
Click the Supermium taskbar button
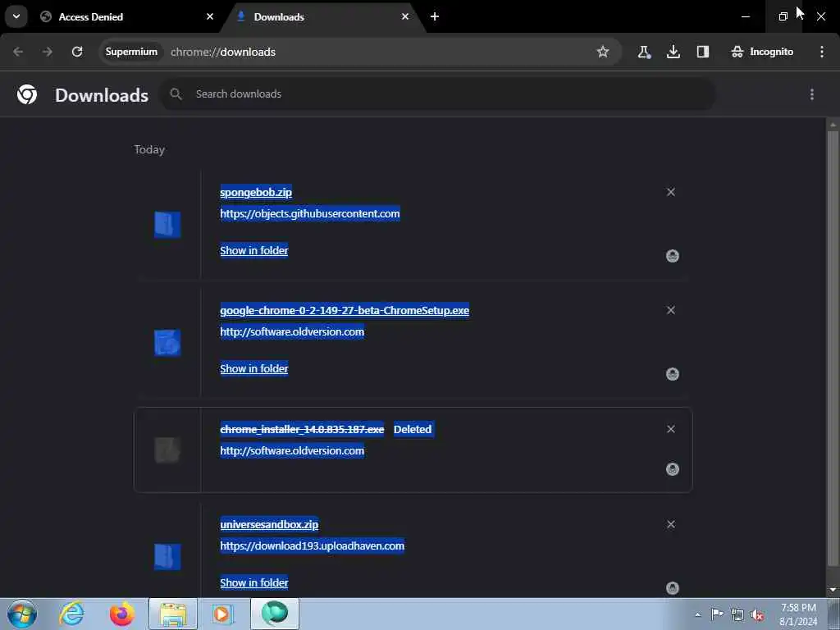274,614
